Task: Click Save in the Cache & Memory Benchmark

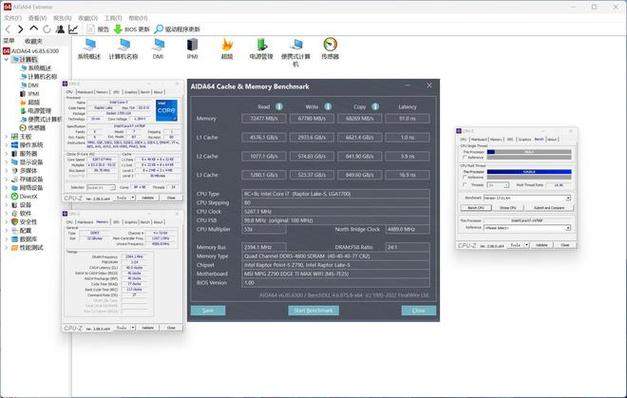Action: click(208, 310)
